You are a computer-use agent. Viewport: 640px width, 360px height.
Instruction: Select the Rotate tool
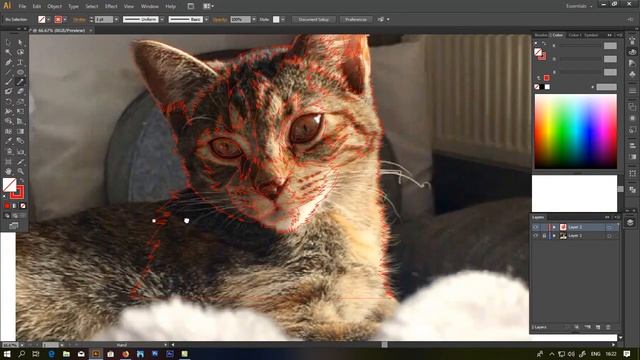pos(8,102)
